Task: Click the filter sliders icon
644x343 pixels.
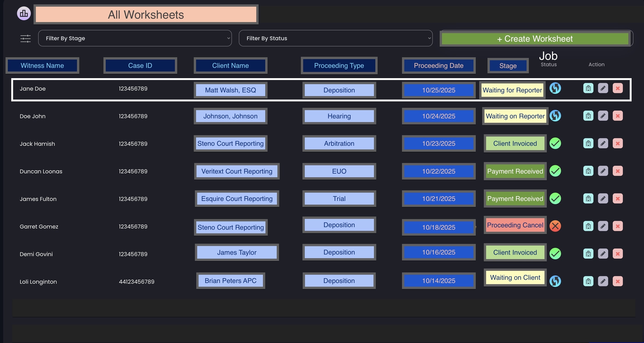Action: pyautogui.click(x=26, y=38)
